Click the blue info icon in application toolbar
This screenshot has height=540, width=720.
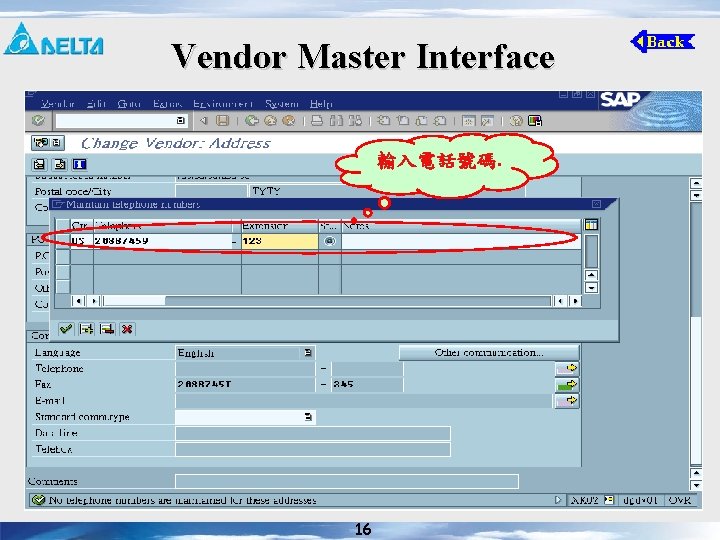[x=79, y=164]
